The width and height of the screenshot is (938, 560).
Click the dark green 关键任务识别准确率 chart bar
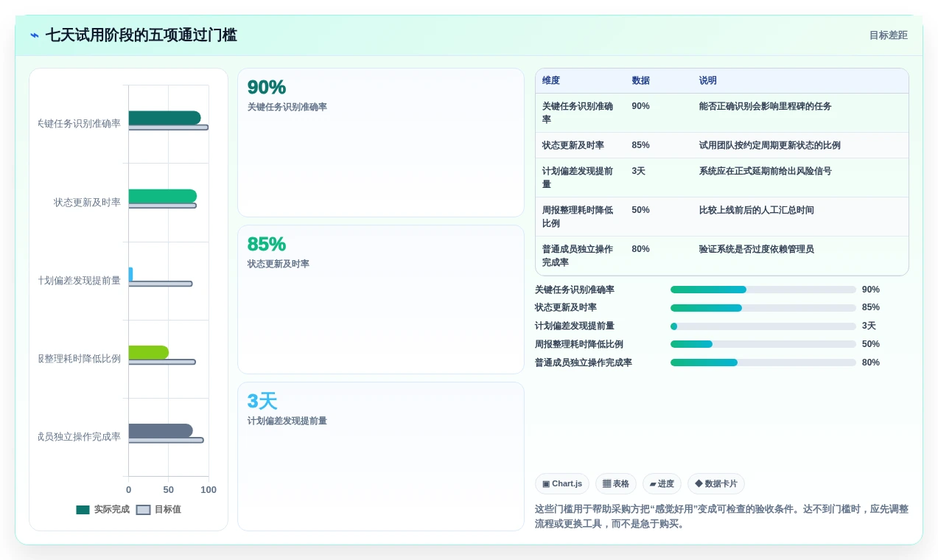coord(164,118)
